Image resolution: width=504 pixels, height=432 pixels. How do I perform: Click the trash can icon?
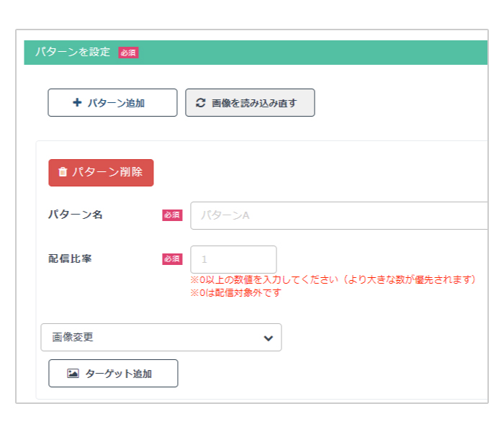(63, 172)
